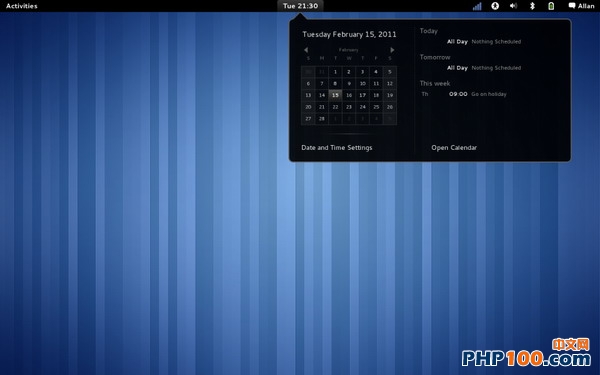Select calendar day 9
Image resolution: width=600 pixels, height=375 pixels.
tap(349, 83)
